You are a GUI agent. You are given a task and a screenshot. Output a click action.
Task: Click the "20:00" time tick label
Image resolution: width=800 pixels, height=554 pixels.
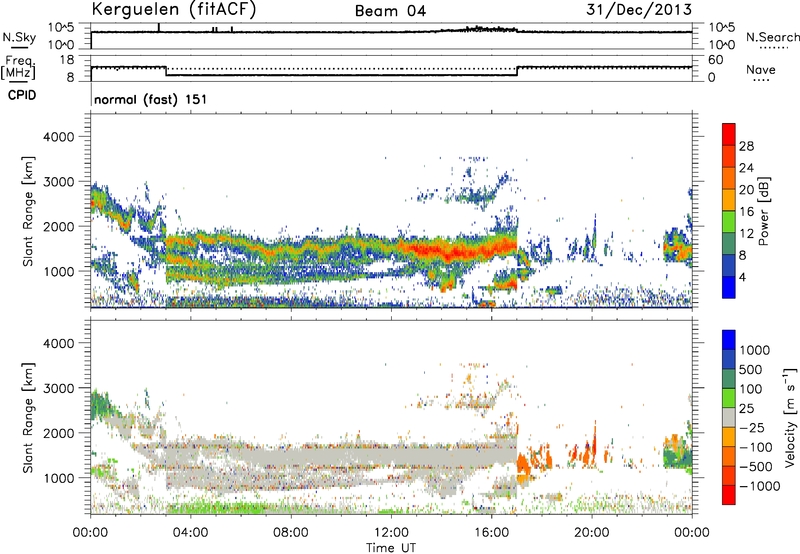[591, 533]
